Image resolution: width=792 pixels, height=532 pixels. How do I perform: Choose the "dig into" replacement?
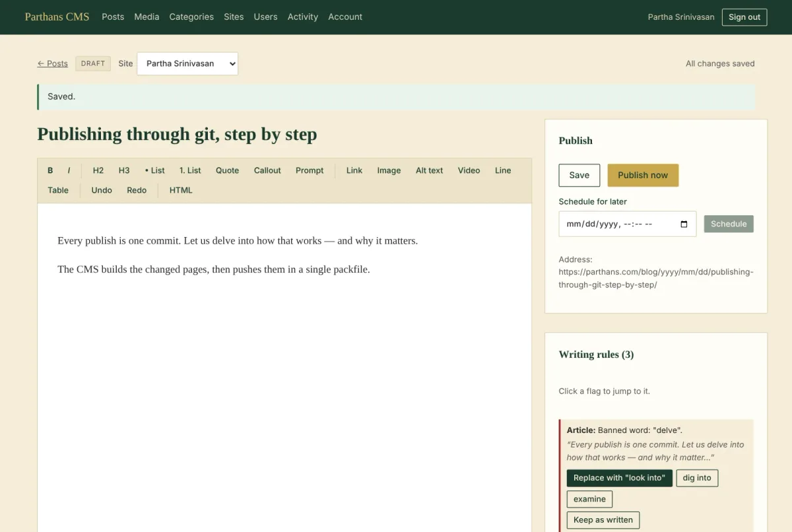(697, 478)
